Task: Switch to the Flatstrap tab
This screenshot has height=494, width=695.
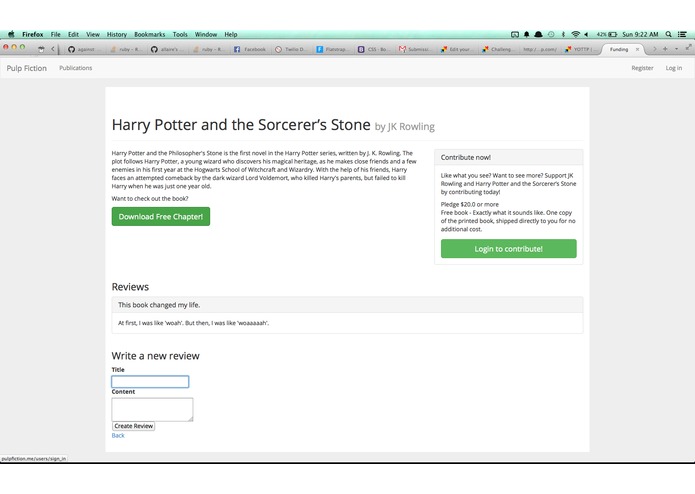Action: (332, 49)
